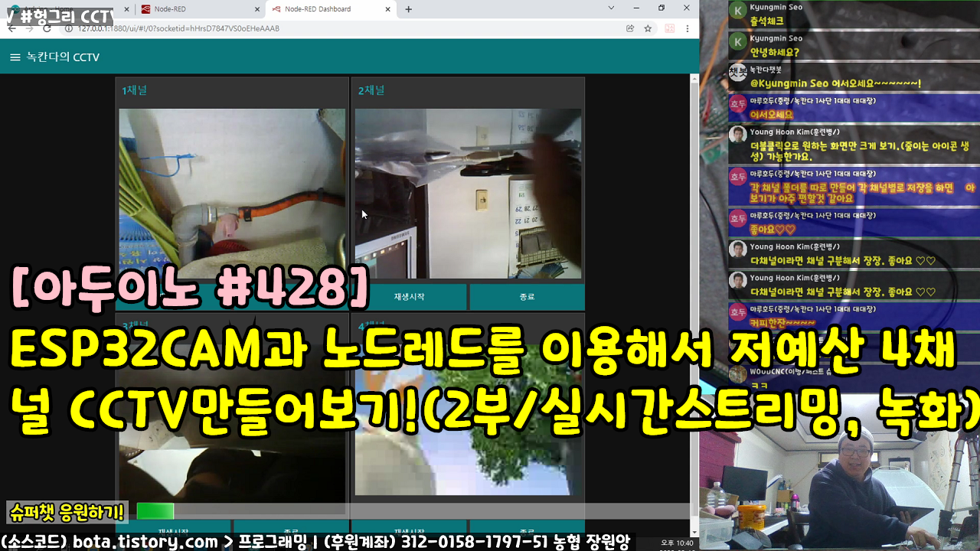Reload the current page
This screenshot has width=980, height=551.
[x=47, y=28]
